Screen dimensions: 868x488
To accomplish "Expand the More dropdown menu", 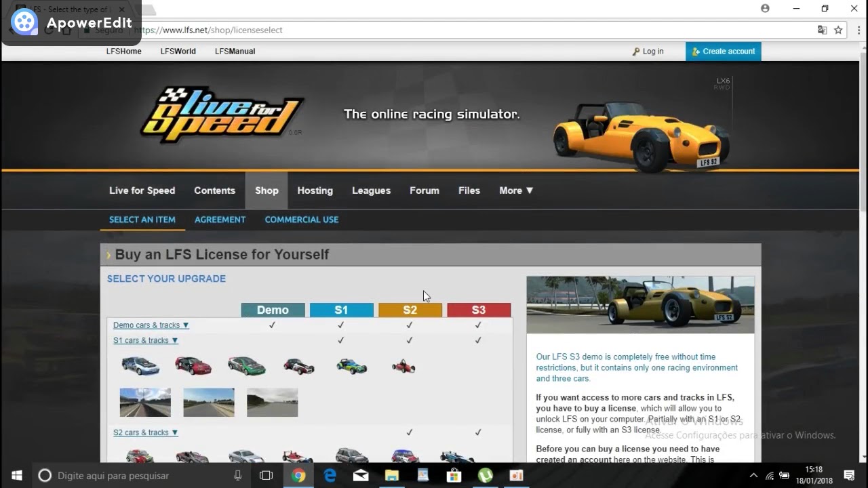I will [516, 190].
